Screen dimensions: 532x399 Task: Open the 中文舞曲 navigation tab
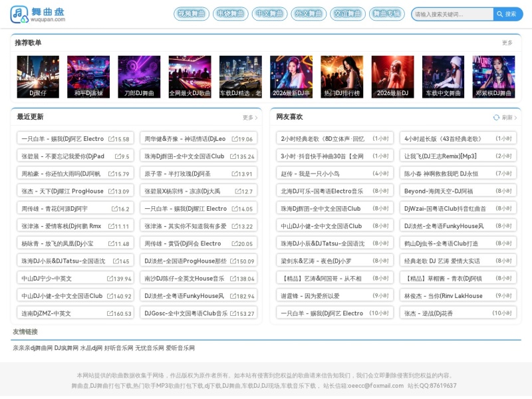pyautogui.click(x=269, y=14)
